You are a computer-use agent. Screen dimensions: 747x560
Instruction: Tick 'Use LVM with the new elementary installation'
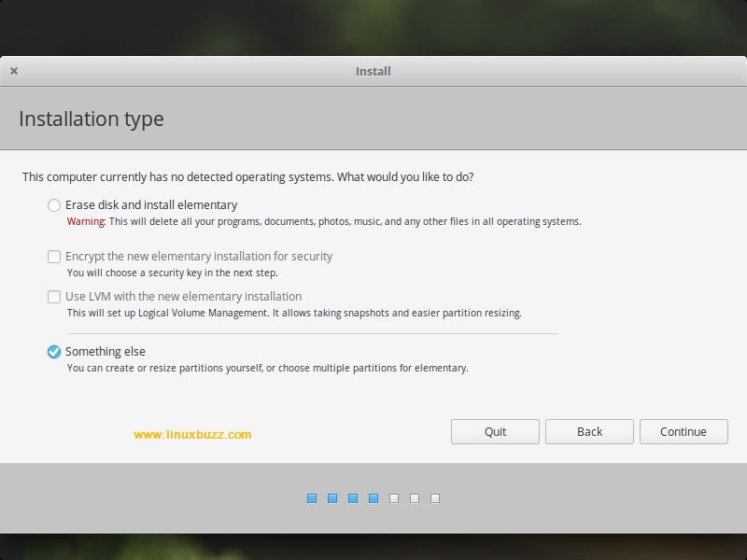(x=54, y=297)
